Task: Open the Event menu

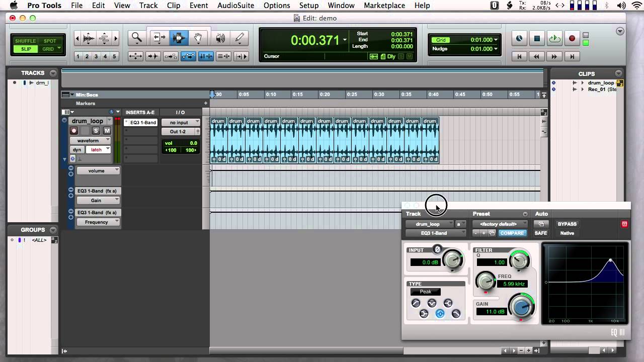Action: click(199, 6)
